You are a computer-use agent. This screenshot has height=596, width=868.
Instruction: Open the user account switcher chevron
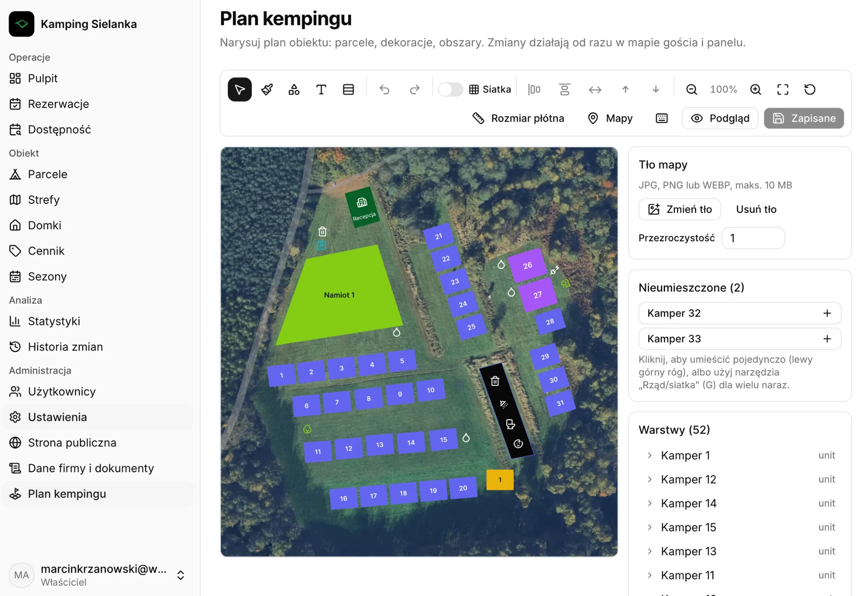[x=180, y=575]
